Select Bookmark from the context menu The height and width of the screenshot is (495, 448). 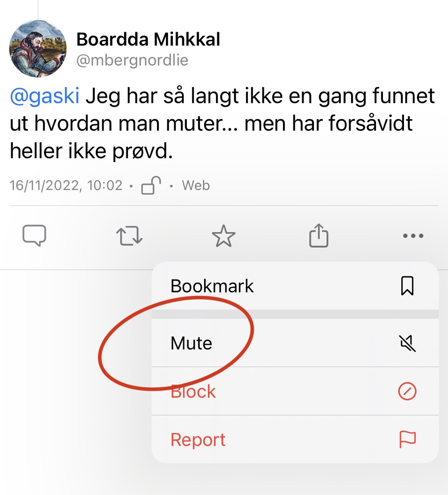click(x=295, y=286)
